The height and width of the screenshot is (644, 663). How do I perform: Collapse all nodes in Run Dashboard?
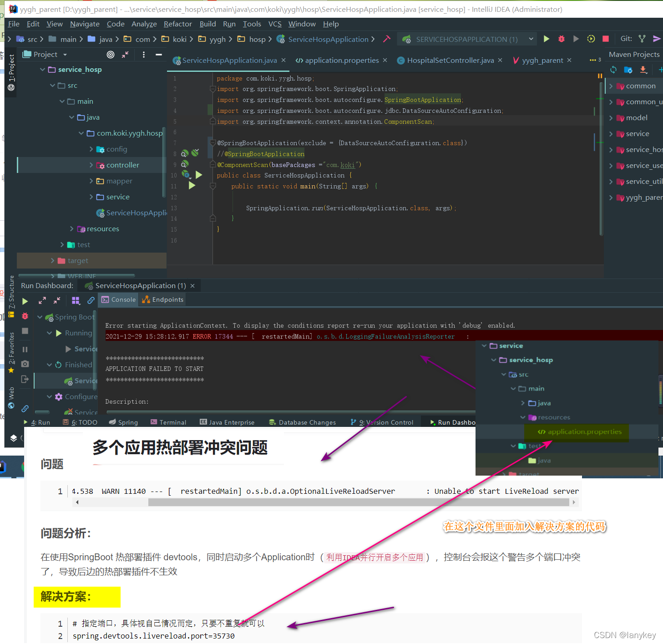tap(57, 300)
